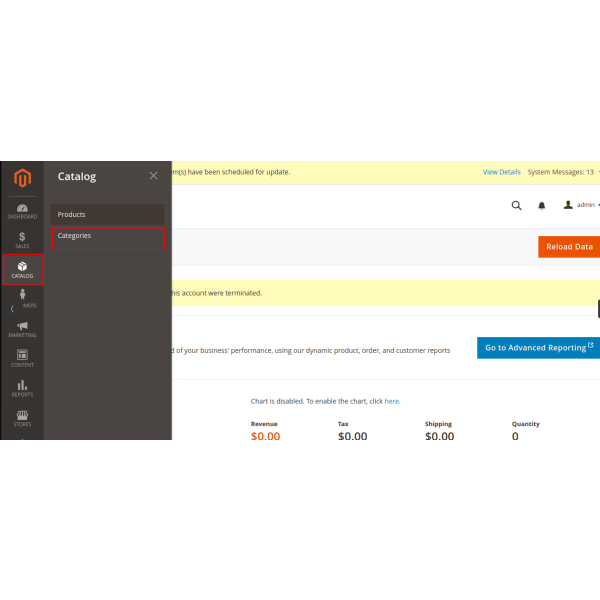Open the Sales menu icon

[x=22, y=240]
